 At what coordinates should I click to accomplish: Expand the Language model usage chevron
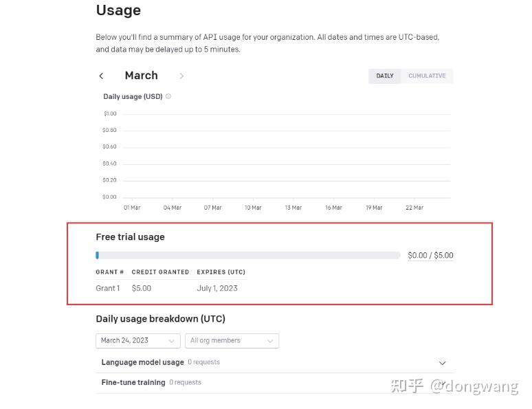pyautogui.click(x=442, y=363)
